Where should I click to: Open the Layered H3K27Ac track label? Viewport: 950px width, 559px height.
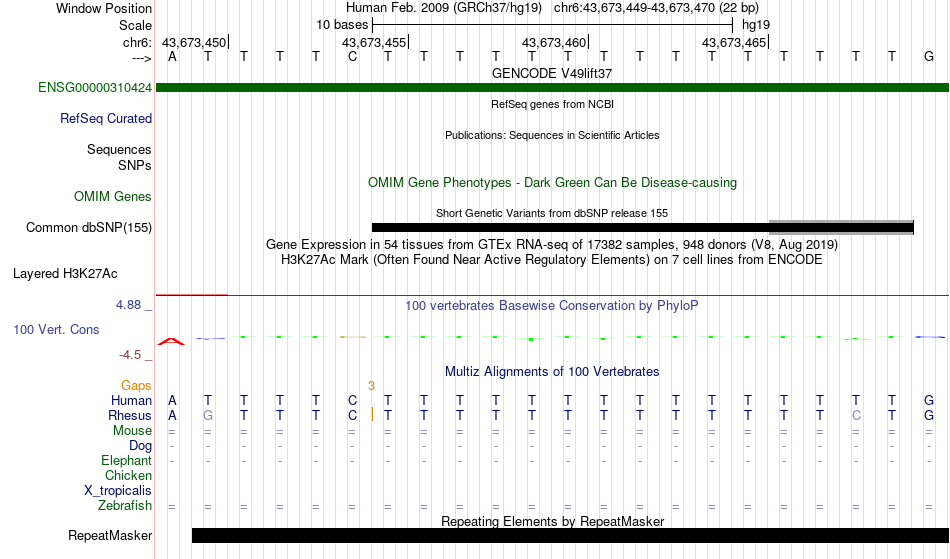coord(65,274)
